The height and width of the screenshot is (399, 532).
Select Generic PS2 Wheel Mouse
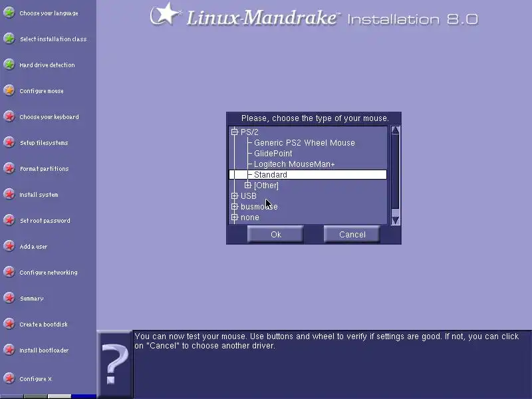click(305, 142)
